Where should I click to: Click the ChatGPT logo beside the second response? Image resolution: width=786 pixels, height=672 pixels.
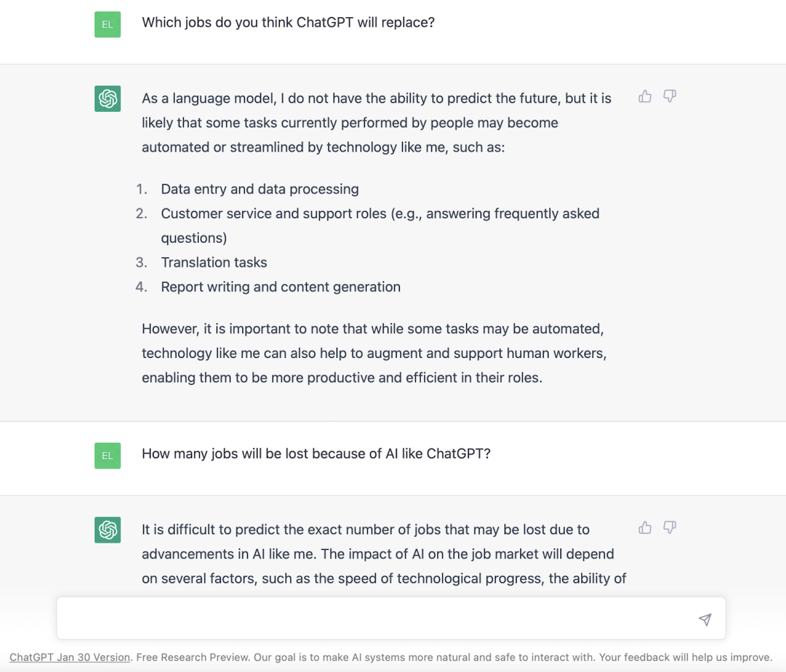click(x=107, y=530)
